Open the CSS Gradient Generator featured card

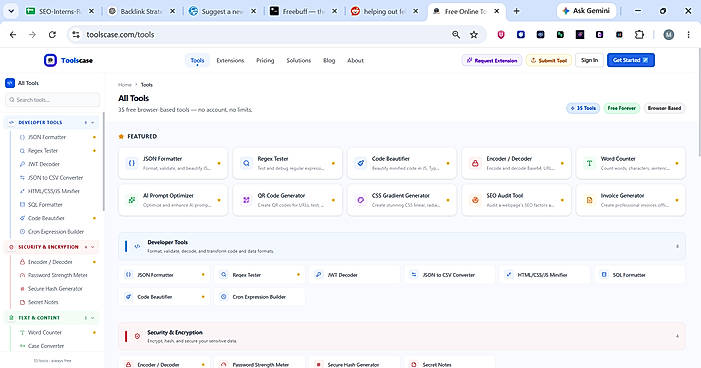[x=402, y=200]
